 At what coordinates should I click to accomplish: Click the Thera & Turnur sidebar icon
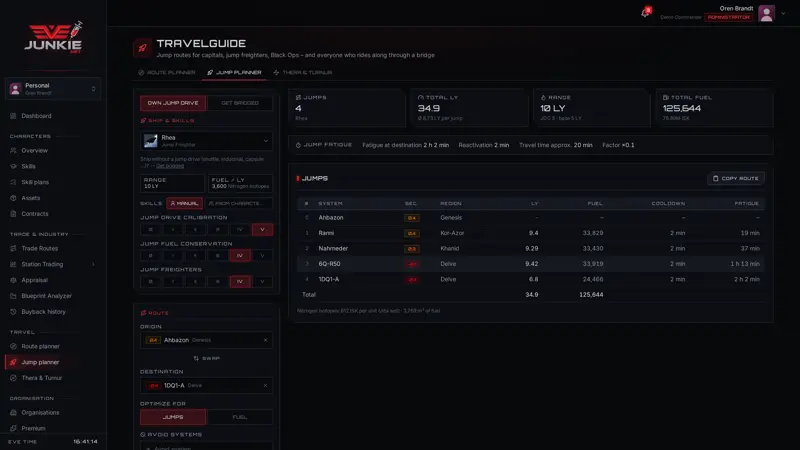[x=13, y=378]
